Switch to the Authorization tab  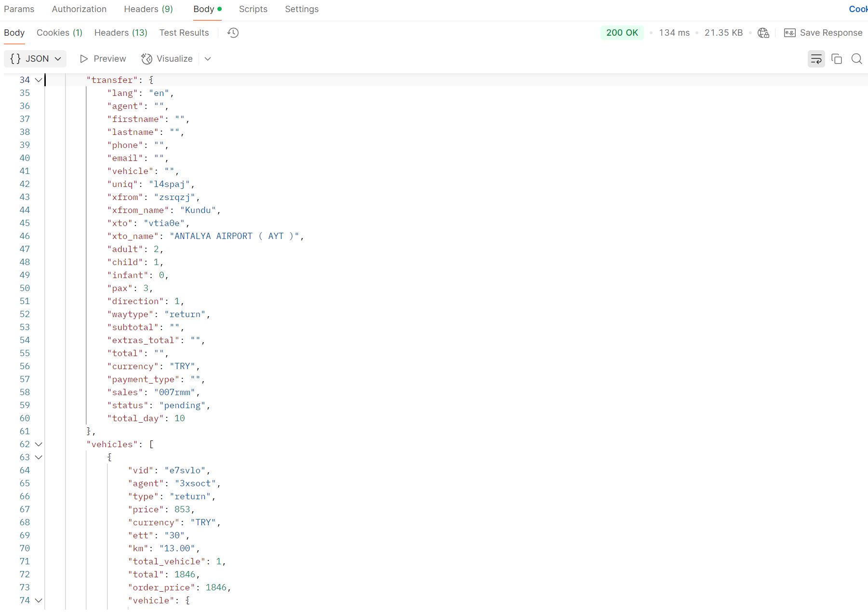(x=79, y=9)
